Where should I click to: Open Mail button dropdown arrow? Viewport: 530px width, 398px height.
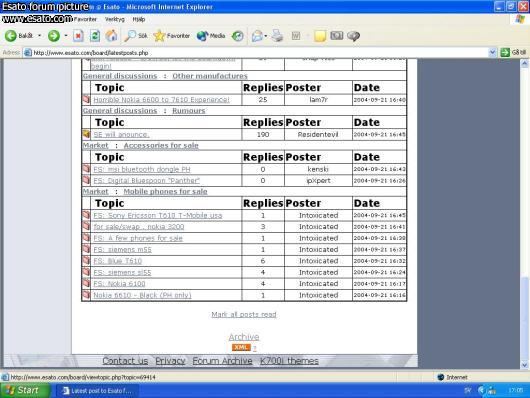(266, 36)
